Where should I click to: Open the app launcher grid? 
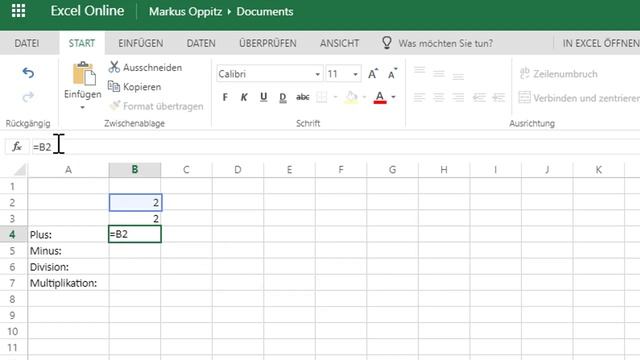pos(18,11)
